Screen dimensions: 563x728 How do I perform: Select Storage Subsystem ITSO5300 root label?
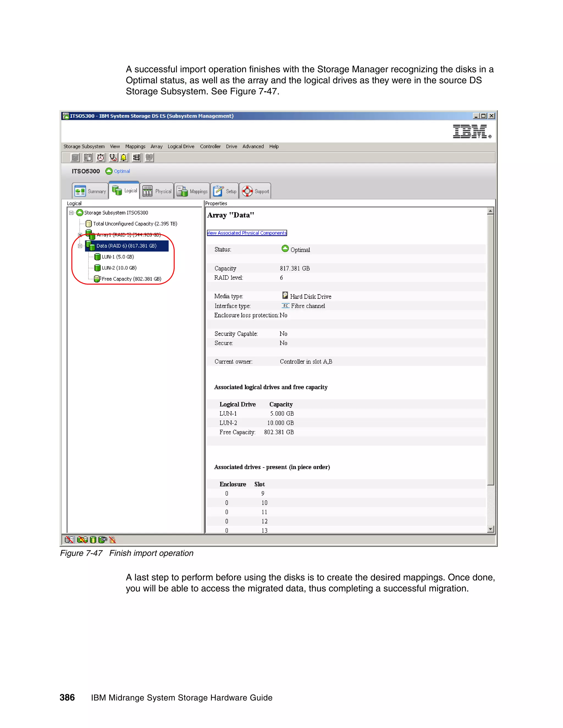click(x=116, y=213)
